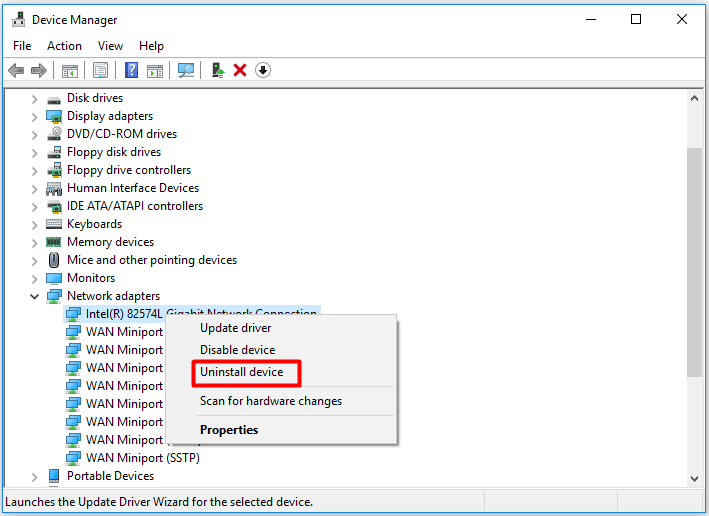
Task: Click the Display adapters category icon
Action: point(54,116)
